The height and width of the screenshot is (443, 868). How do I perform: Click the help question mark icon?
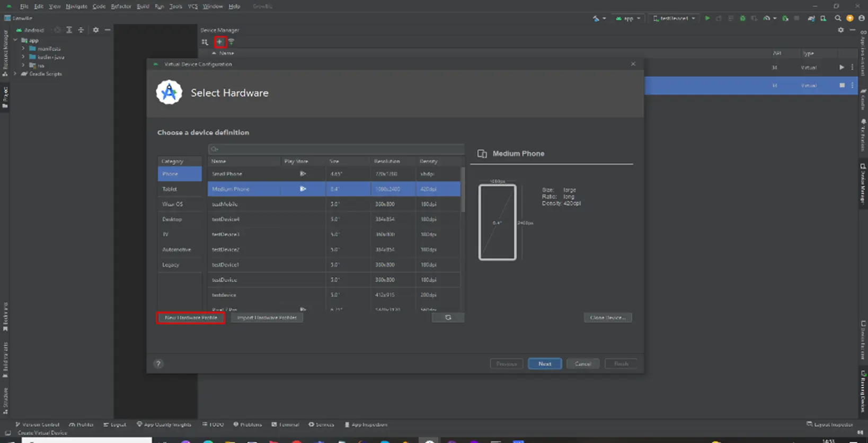(158, 364)
